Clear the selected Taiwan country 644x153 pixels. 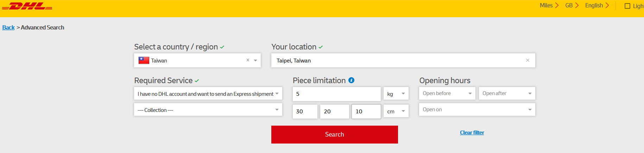[248, 60]
